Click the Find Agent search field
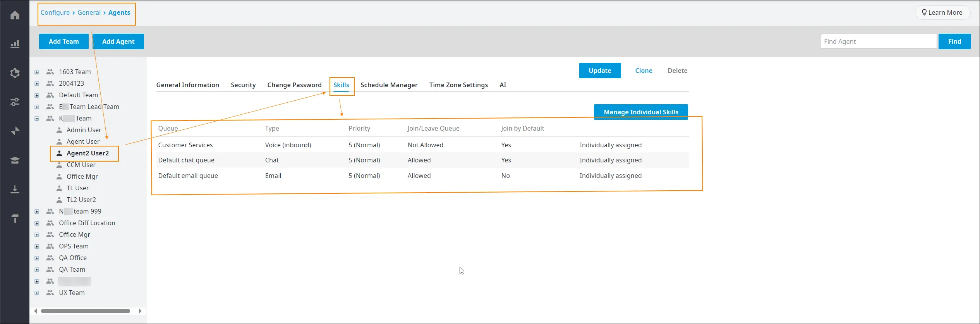This screenshot has width=980, height=324. [879, 41]
